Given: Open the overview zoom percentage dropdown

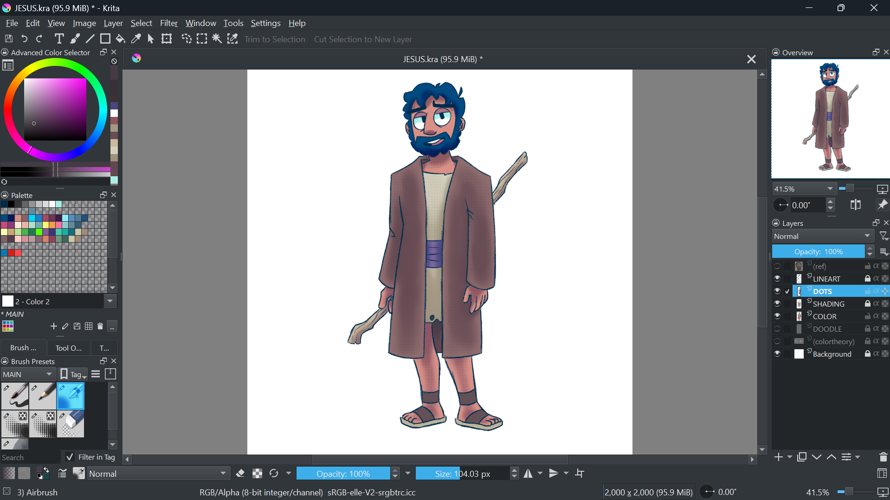Looking at the screenshot, I should [803, 188].
